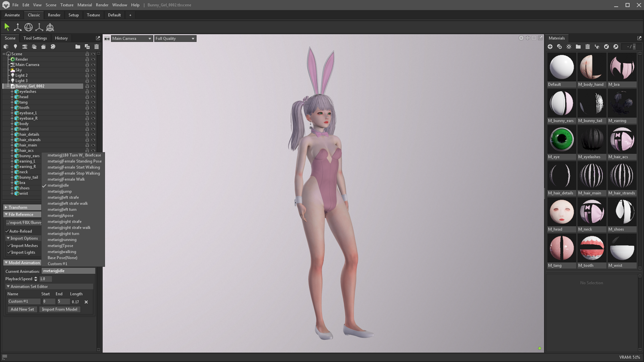
Task: Delete the selected material
Action: 588,47
